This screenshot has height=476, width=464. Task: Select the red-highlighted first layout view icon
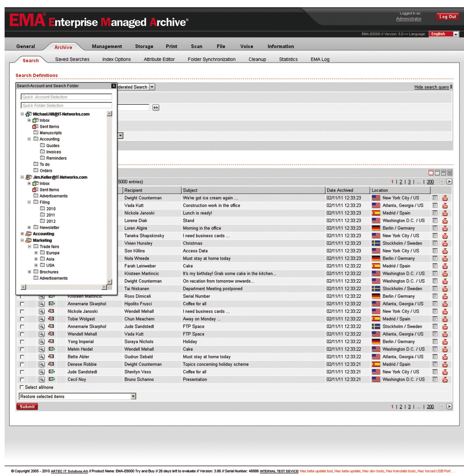(x=431, y=173)
